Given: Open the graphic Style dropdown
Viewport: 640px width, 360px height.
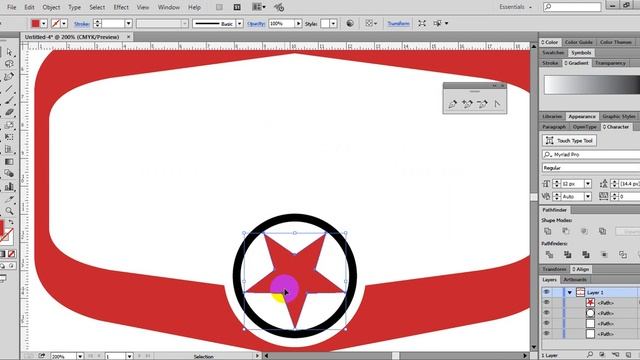Looking at the screenshot, I should [333, 24].
